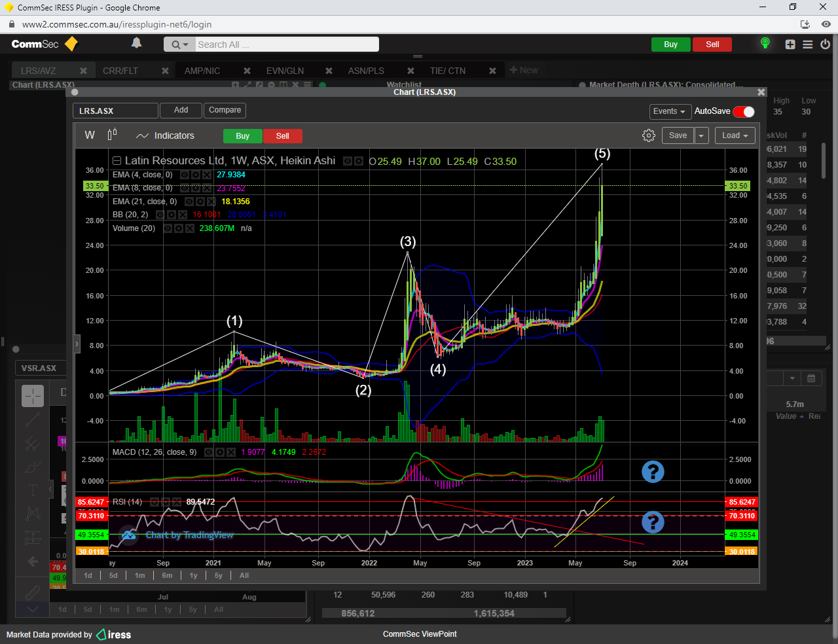Open settings gear for EMA (21, close, 0)
Screen dimensions: 838x644
[200, 202]
